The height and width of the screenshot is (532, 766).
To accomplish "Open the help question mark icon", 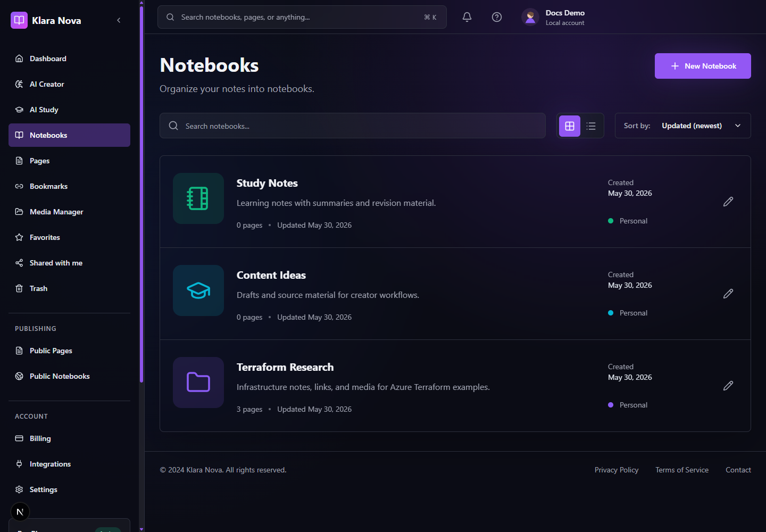I will click(497, 17).
